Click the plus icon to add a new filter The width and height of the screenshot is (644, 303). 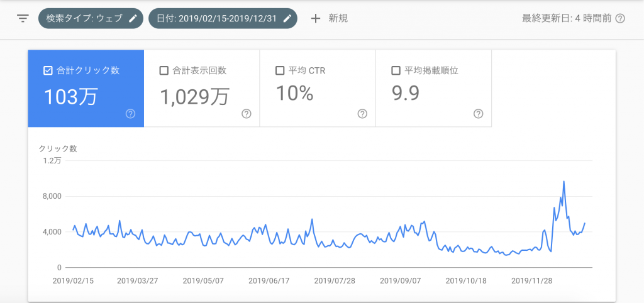[x=316, y=18]
